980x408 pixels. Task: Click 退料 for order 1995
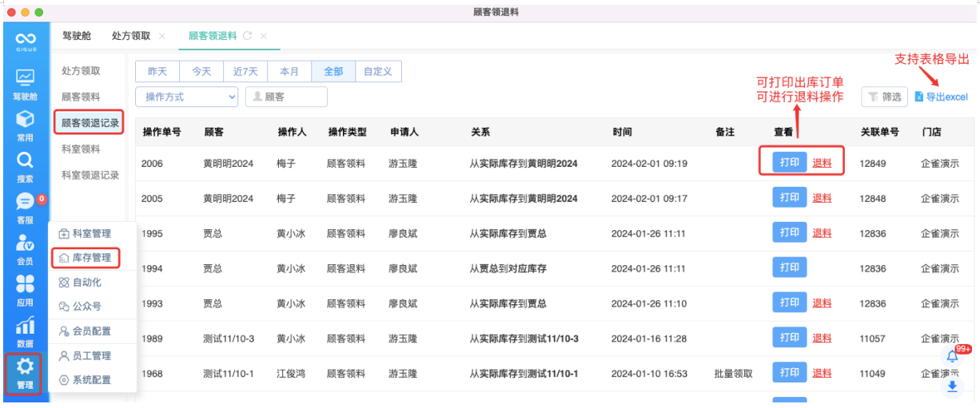point(822,233)
